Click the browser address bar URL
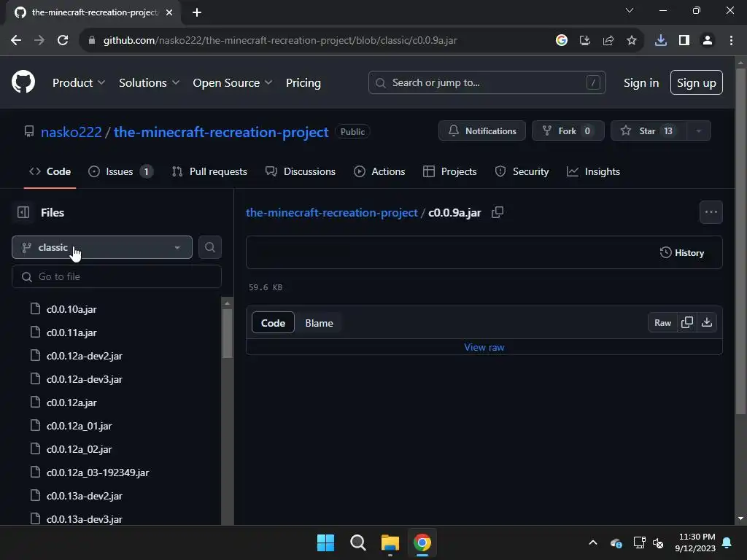Screen dimensions: 747x560 pyautogui.click(x=280, y=41)
